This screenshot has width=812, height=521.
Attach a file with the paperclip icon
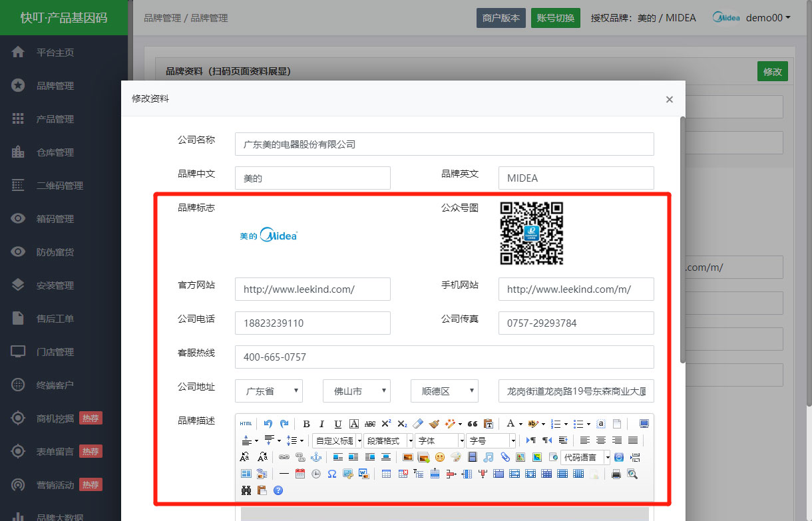(505, 457)
